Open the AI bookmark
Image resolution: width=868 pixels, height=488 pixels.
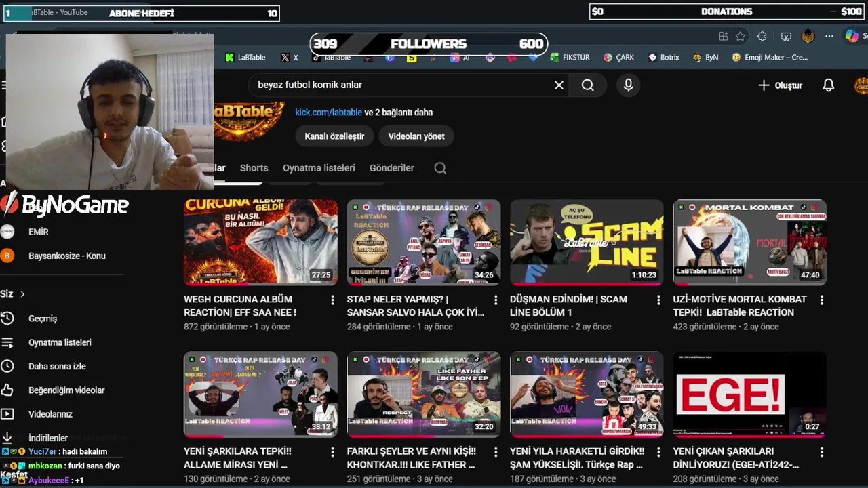point(460,58)
